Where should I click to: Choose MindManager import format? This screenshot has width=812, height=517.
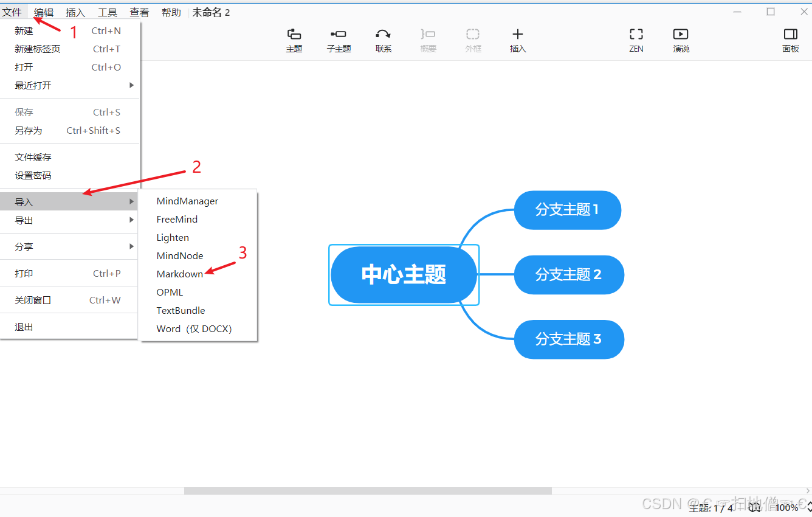click(187, 201)
